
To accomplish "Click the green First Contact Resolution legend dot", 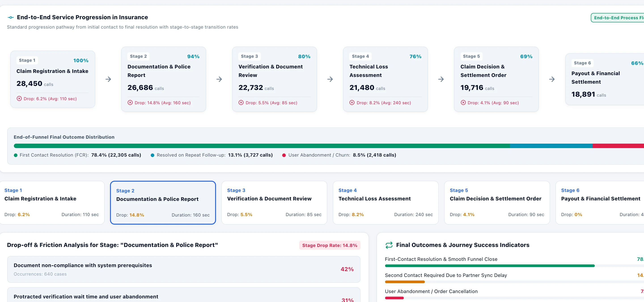I will click(16, 155).
